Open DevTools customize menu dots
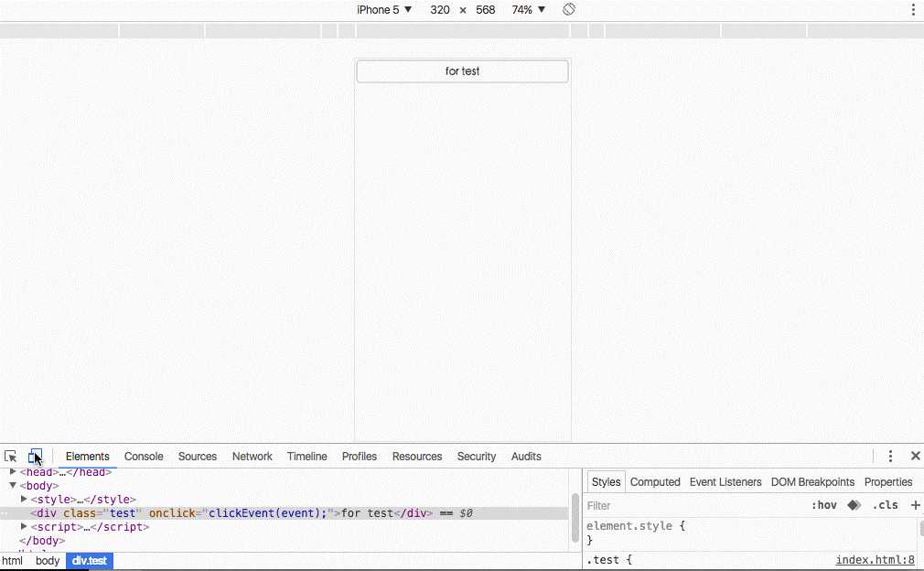 point(890,456)
